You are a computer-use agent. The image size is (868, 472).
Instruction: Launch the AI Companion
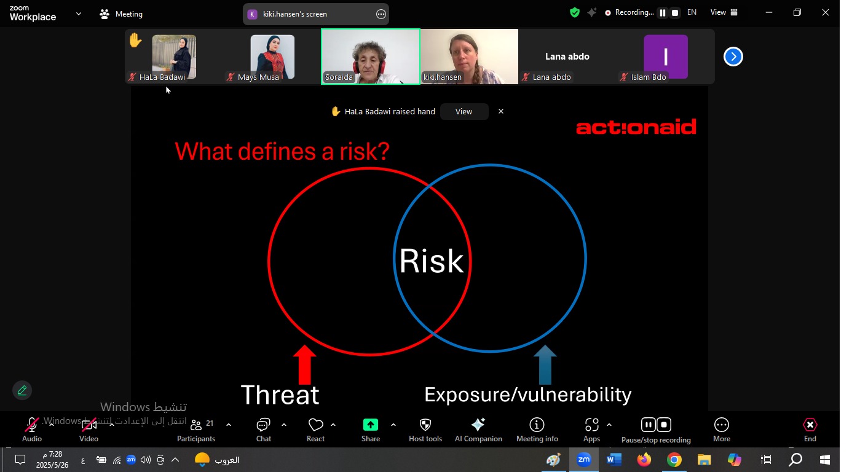(x=478, y=425)
